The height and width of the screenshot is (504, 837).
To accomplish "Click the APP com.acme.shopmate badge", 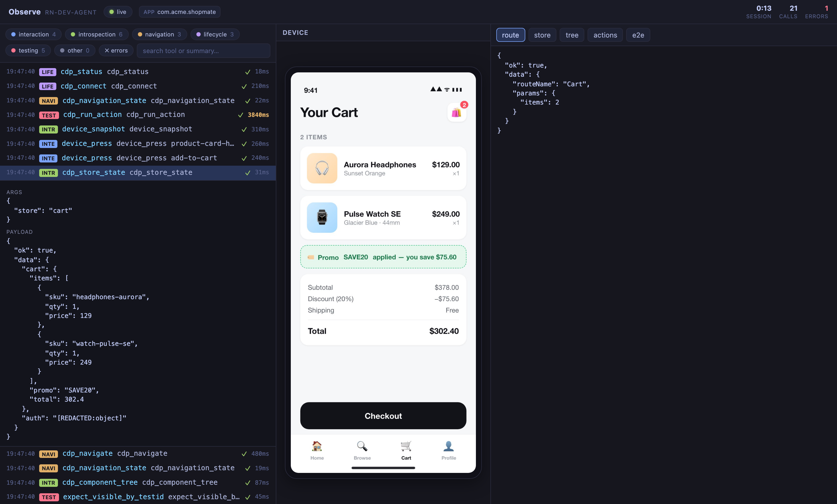I will (179, 12).
